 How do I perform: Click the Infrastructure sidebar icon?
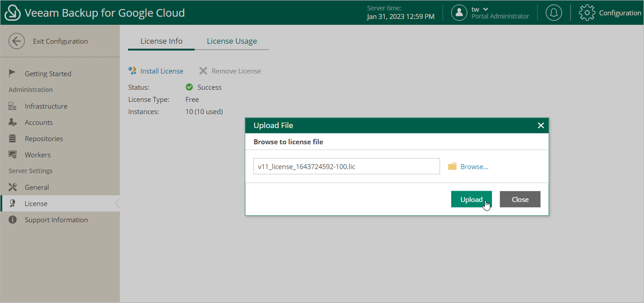13,106
